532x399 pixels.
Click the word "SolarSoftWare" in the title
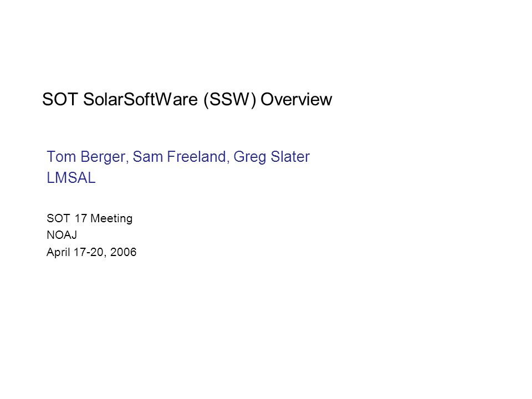point(140,99)
